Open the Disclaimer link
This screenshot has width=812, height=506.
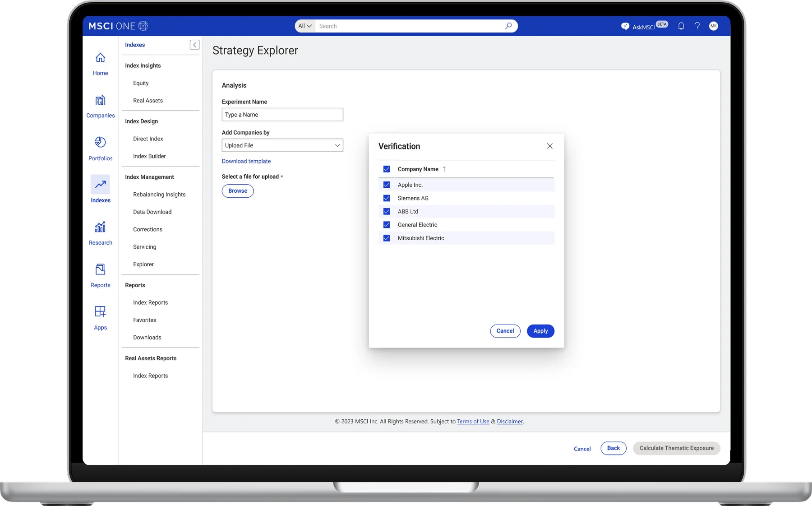[510, 422]
